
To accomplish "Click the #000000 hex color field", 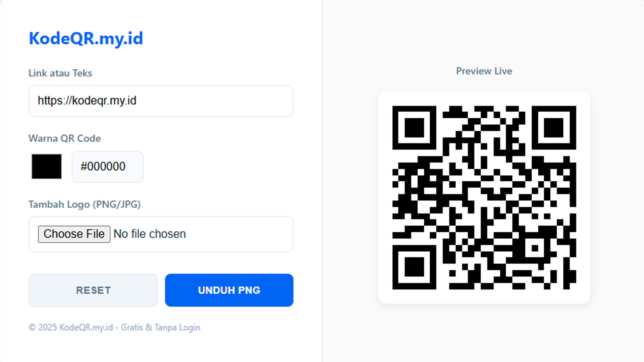I will pos(107,167).
